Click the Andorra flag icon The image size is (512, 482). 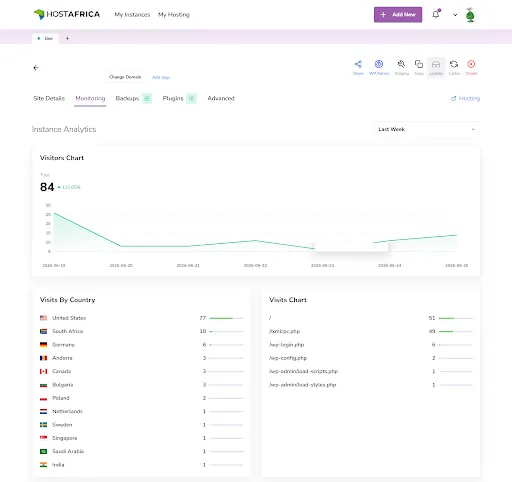click(43, 358)
